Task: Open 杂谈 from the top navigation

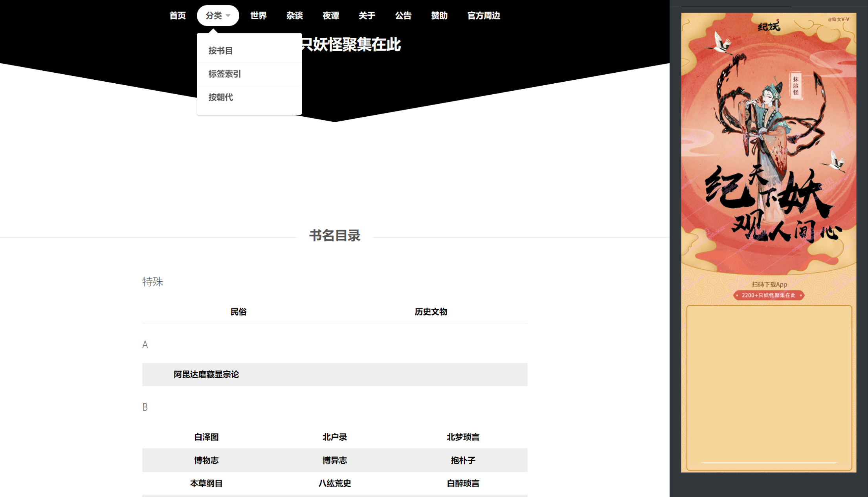Action: [x=294, y=16]
